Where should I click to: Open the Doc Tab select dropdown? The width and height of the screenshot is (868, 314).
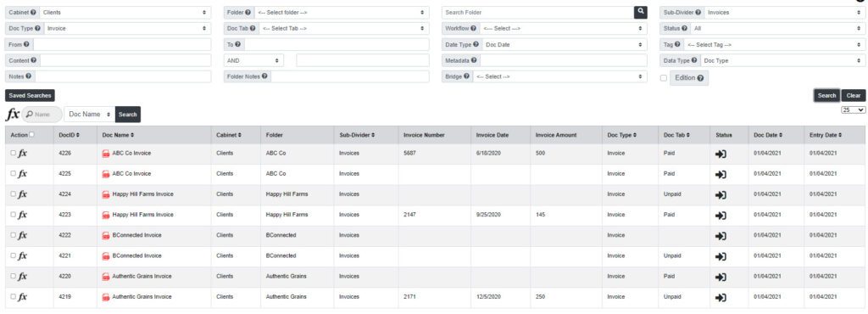pos(344,28)
